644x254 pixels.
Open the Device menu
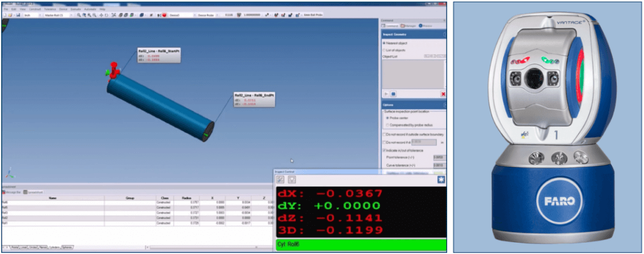(x=64, y=9)
